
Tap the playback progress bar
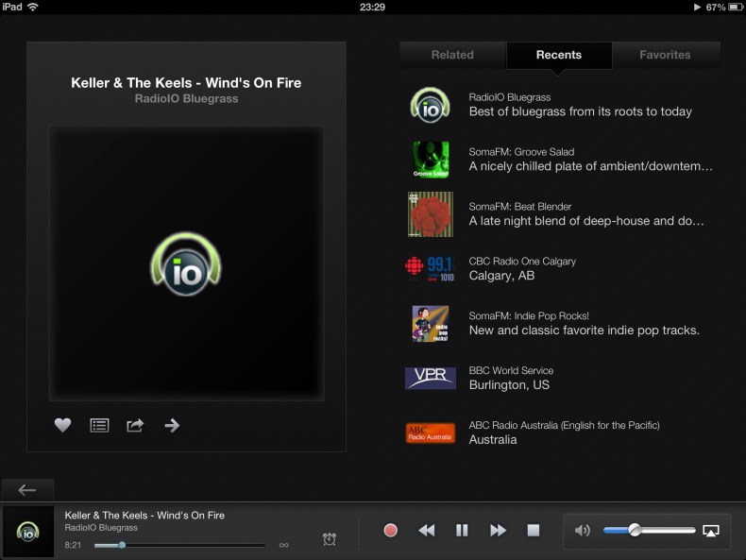coord(179,545)
